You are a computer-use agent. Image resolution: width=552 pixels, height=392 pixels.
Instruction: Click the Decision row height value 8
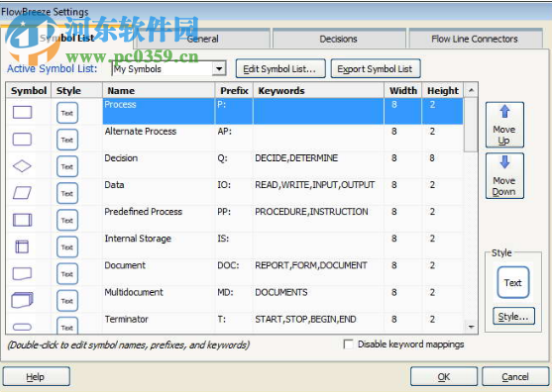click(x=432, y=157)
